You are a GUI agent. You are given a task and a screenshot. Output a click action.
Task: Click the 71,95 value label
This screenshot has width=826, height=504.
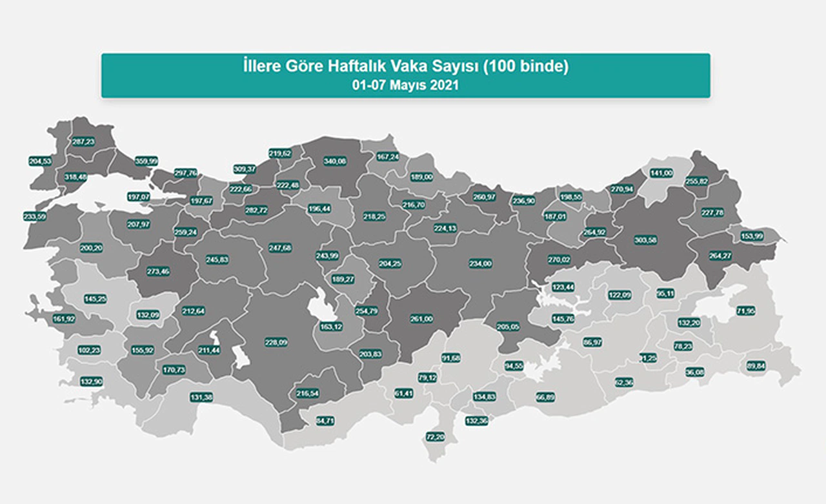tap(745, 311)
